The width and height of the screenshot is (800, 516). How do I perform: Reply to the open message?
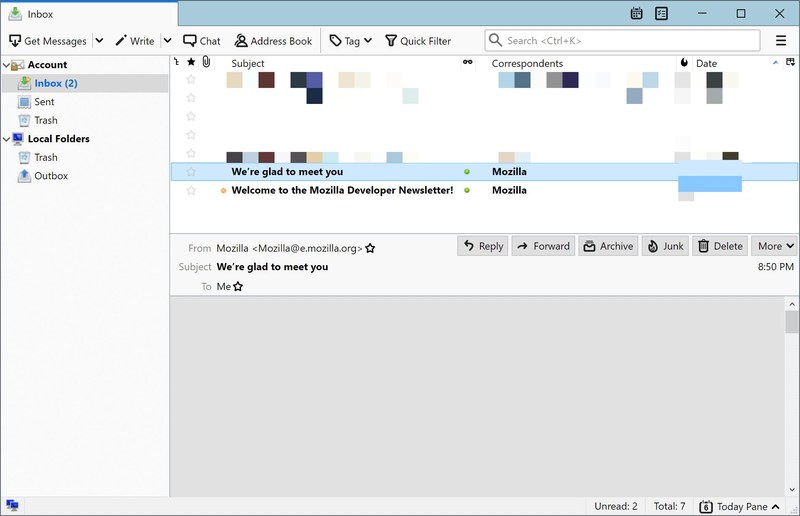point(483,246)
